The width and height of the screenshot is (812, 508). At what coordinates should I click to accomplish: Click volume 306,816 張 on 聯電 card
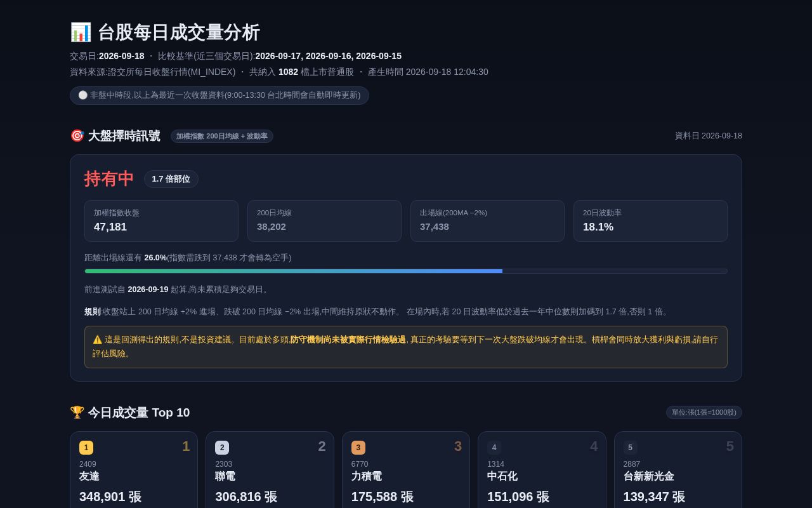pyautogui.click(x=246, y=497)
